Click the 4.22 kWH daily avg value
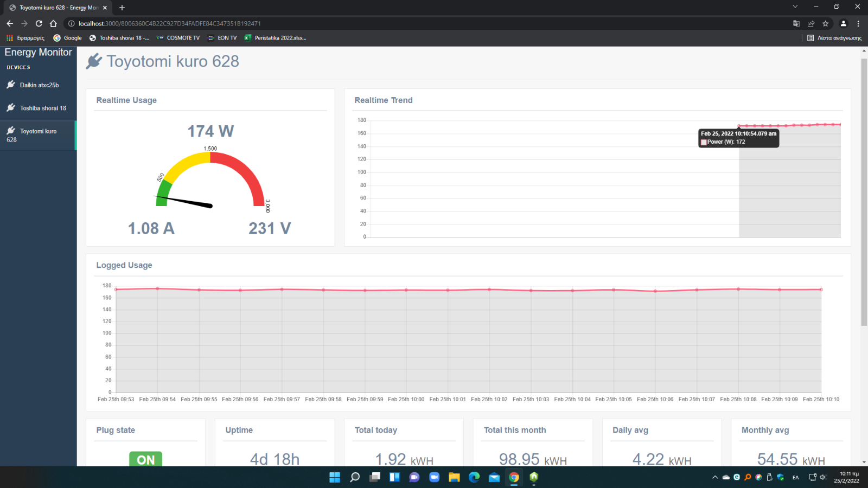 point(662,459)
